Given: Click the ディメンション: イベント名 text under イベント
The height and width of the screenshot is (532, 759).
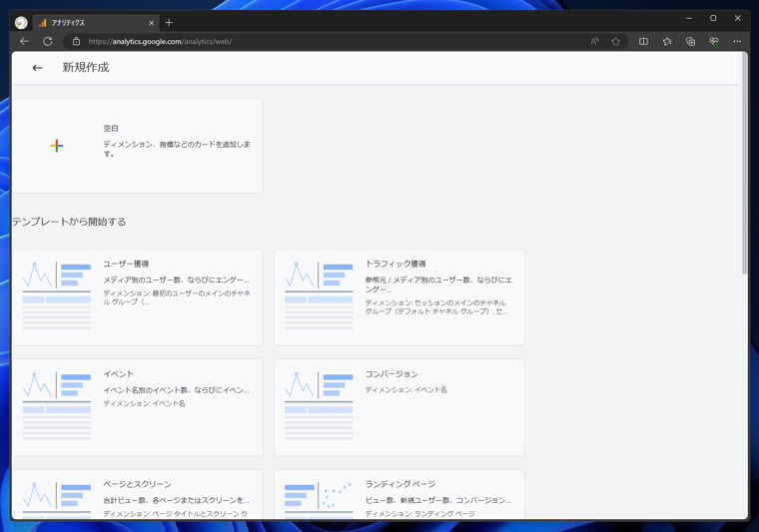Looking at the screenshot, I should [x=144, y=403].
